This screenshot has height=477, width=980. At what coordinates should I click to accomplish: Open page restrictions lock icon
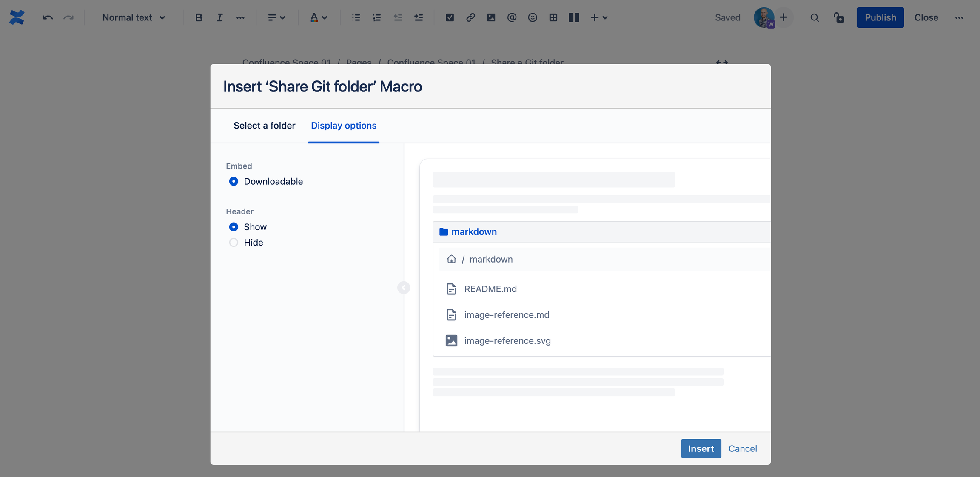(839, 17)
